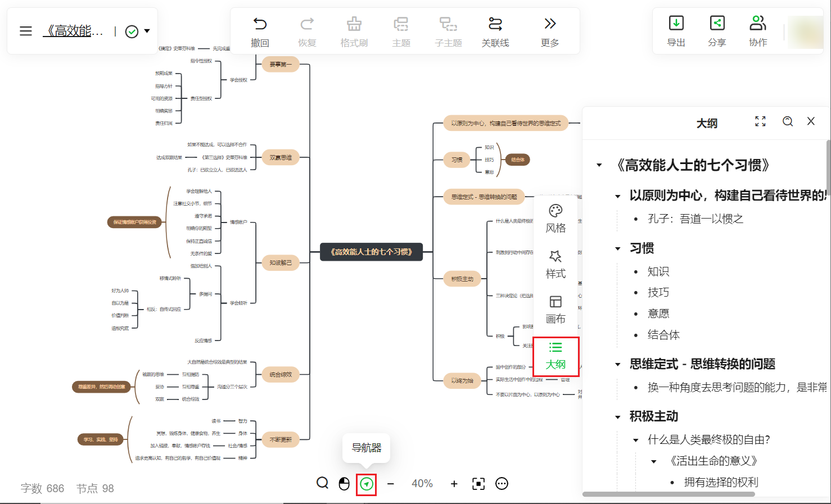Collapse 思维定式 - 思维转换的问题 outline section
The height and width of the screenshot is (504, 831).
(x=618, y=364)
